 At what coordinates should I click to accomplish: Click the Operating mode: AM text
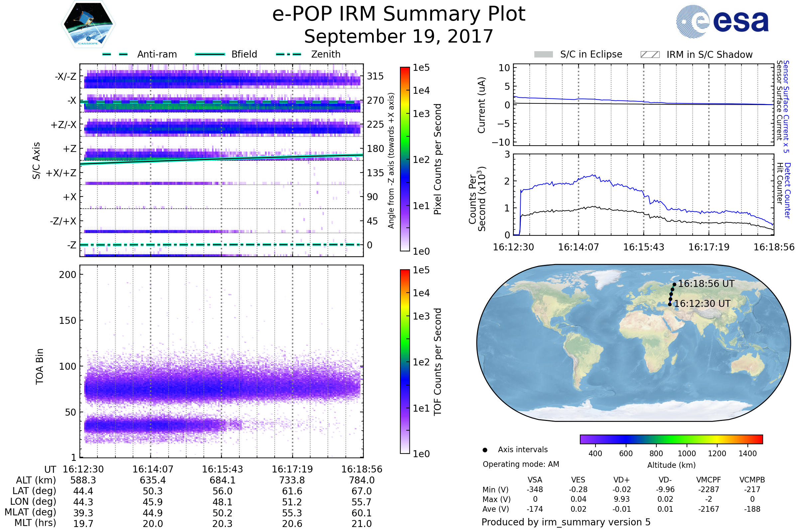[521, 464]
